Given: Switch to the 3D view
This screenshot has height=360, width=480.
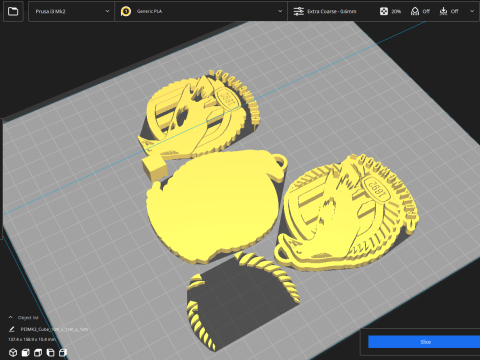Looking at the screenshot, I should tap(13, 352).
